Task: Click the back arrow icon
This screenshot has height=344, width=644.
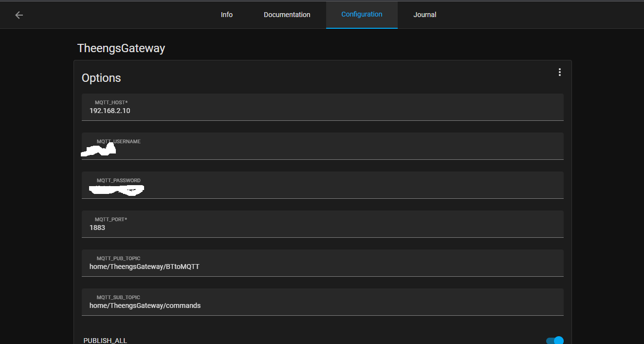Action: [19, 15]
